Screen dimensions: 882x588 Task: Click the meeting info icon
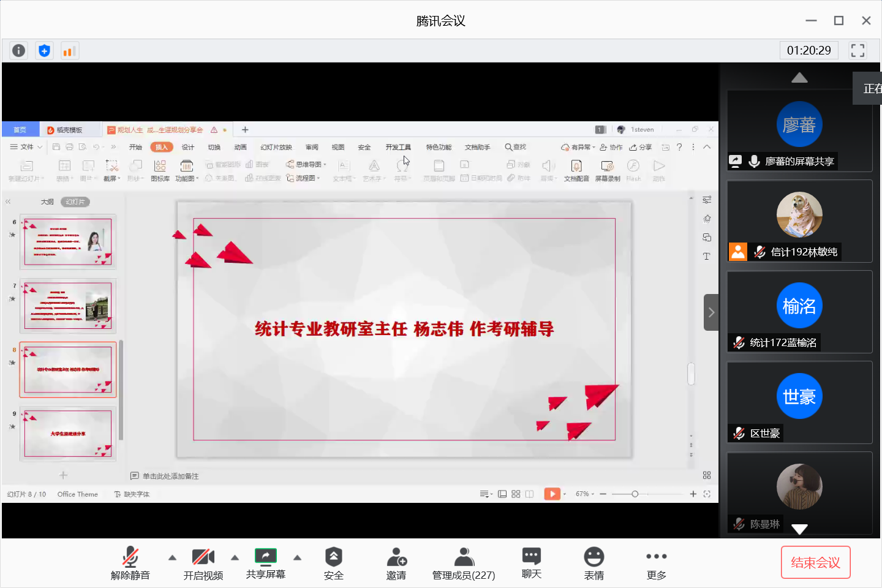[x=19, y=51]
